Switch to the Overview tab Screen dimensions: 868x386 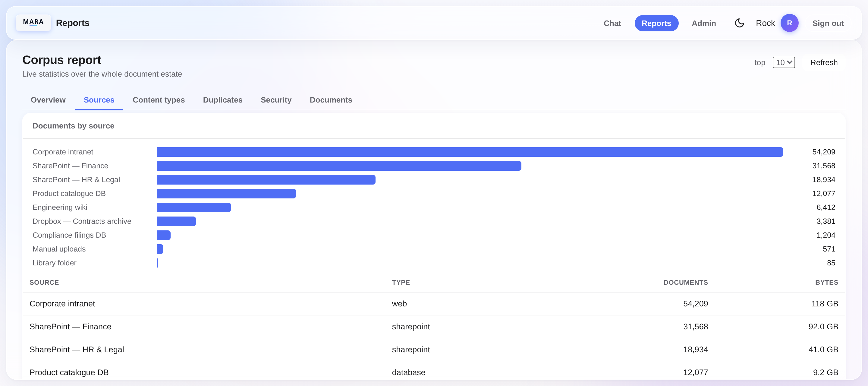(48, 100)
